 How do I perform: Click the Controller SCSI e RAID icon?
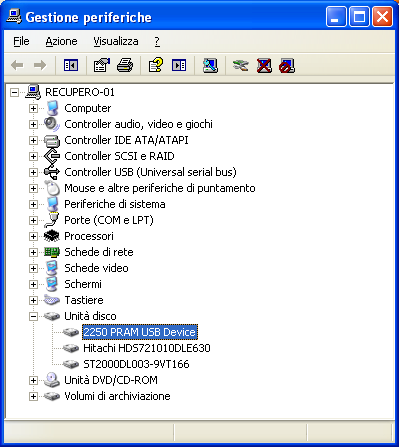(52, 156)
